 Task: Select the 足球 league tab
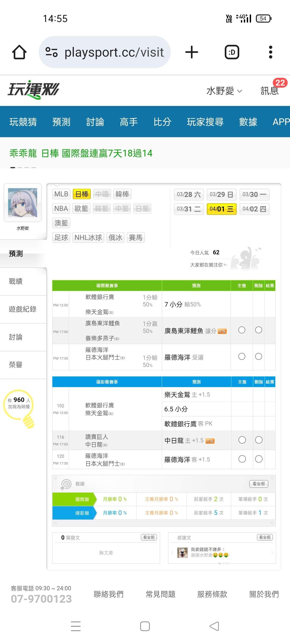coord(61,237)
